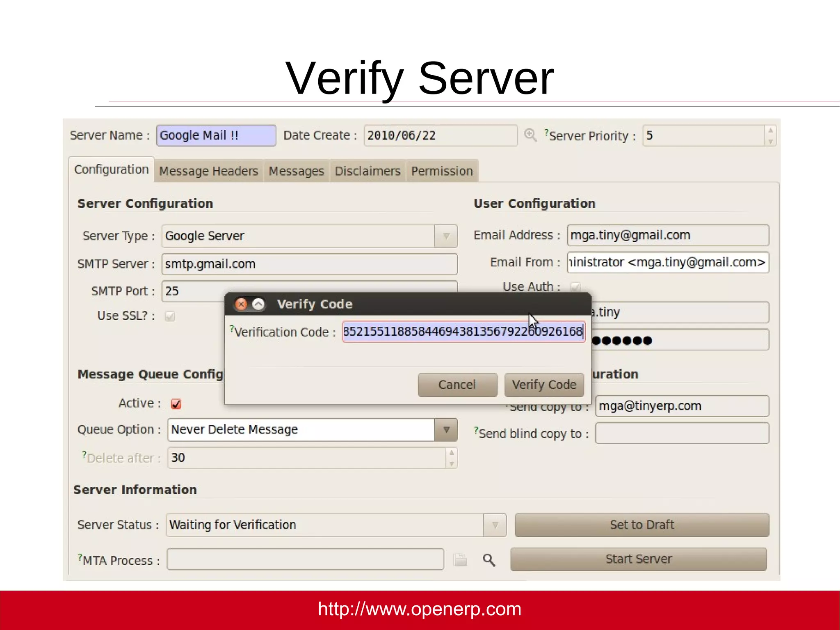Screen dimensions: 840x630
Task: Open the Disclaimers tab
Action: [367, 171]
